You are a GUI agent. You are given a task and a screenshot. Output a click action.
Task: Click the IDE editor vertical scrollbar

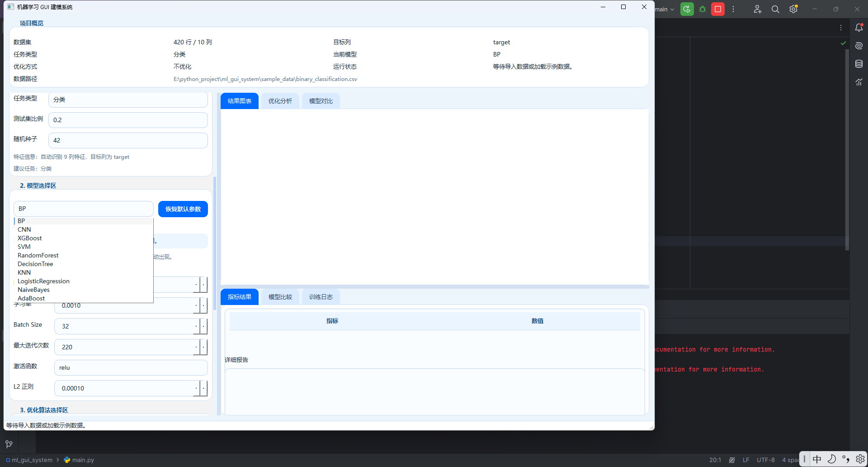click(847, 149)
